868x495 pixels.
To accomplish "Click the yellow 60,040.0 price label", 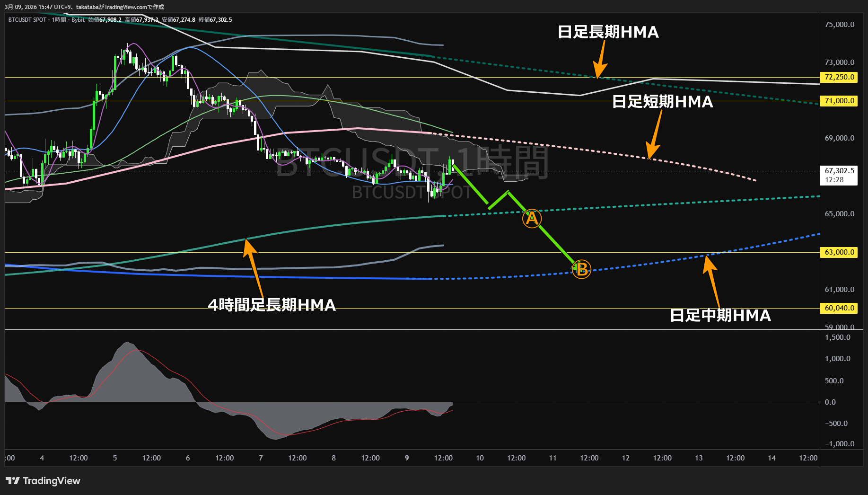I will point(839,308).
